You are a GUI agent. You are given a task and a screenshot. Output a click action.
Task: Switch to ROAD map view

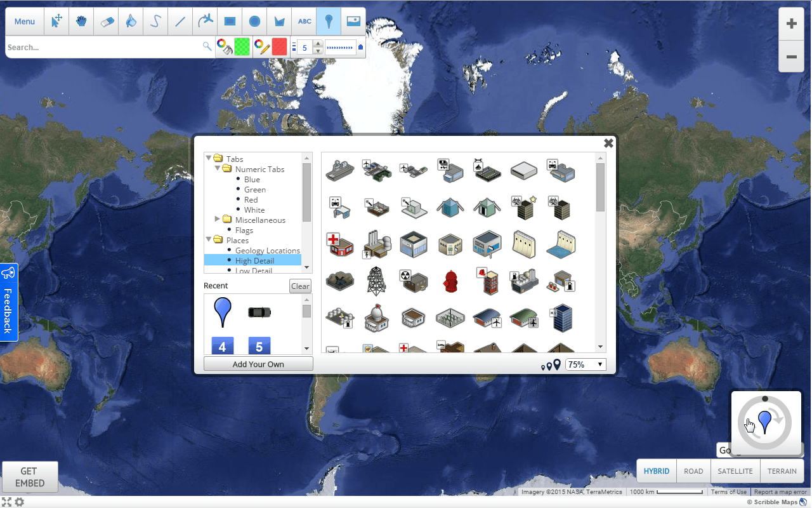pos(693,471)
